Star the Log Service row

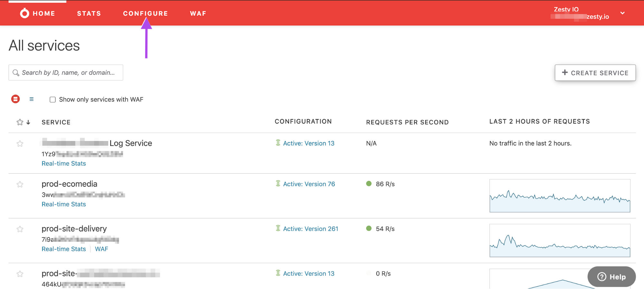click(20, 144)
